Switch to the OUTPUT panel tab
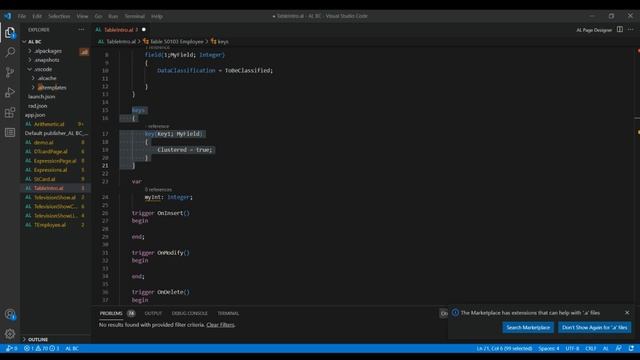Screen dimensions: 640x360 [153, 313]
